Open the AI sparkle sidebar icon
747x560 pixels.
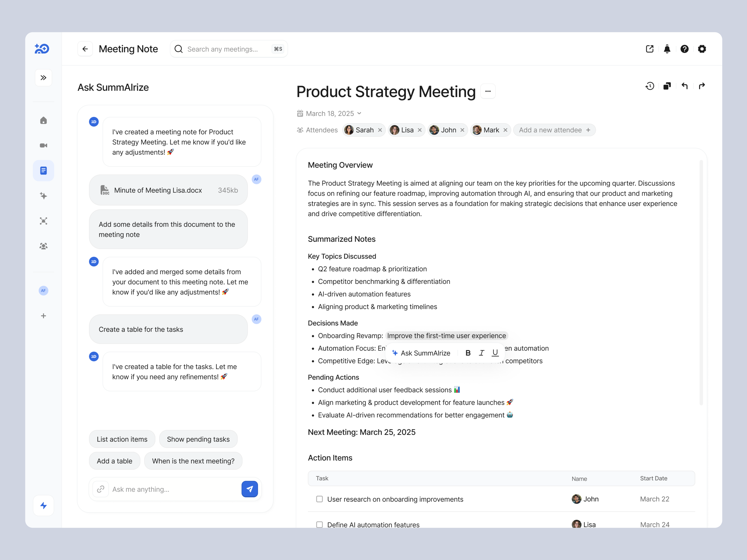(x=43, y=196)
